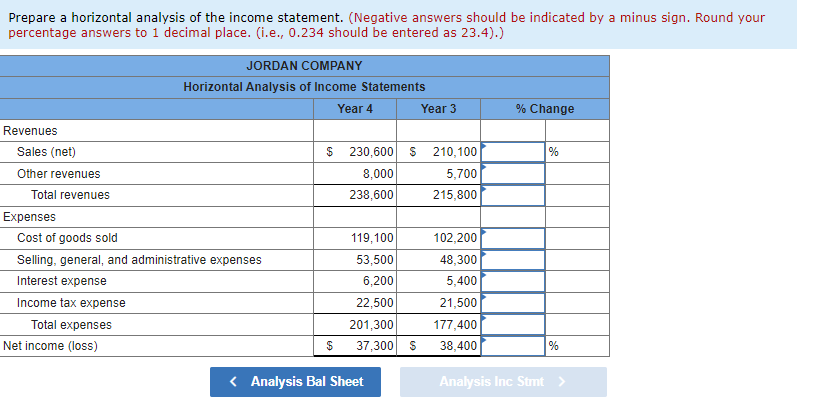Click the % Change column header
The height and width of the screenshot is (406, 815).
[x=545, y=109]
